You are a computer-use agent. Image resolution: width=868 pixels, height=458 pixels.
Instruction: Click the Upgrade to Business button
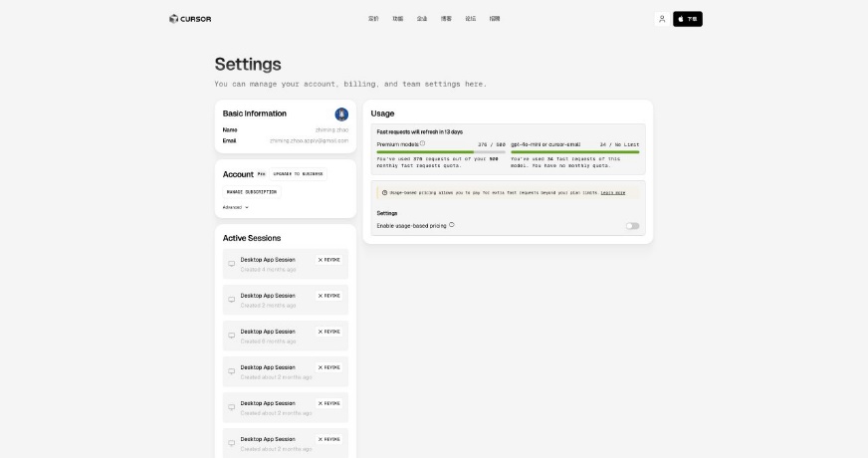[x=298, y=174]
